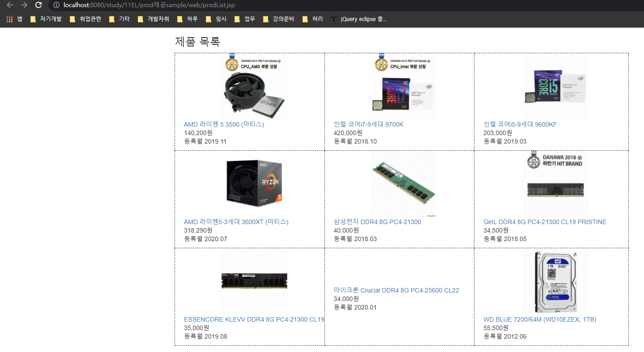Open the 기타 bookmark folder
This screenshot has width=644, height=352.
tap(119, 19)
